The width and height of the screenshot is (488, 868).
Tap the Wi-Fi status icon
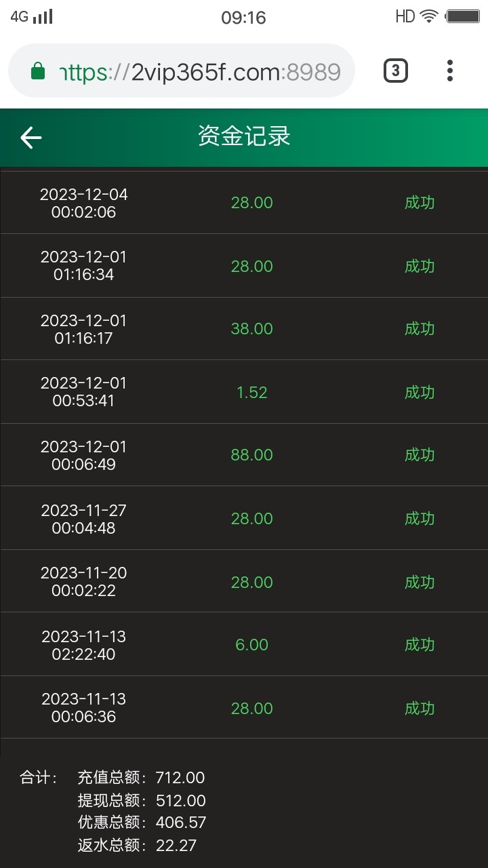[429, 16]
